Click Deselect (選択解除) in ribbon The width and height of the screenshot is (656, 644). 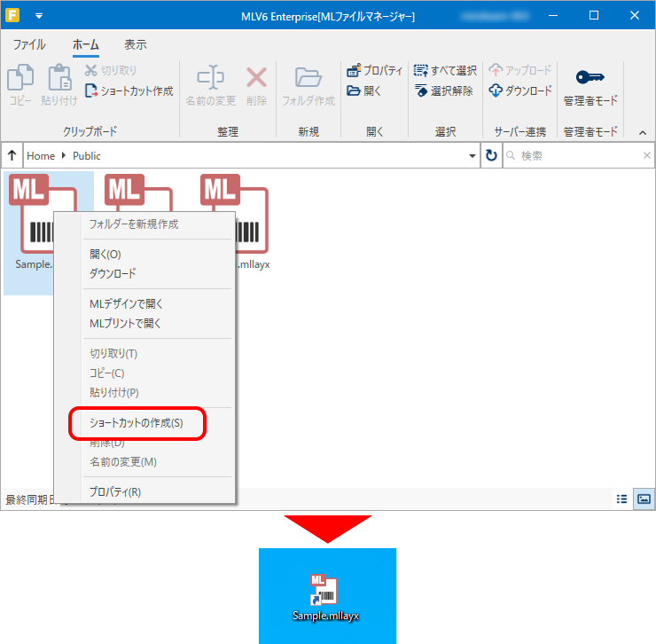point(444,90)
